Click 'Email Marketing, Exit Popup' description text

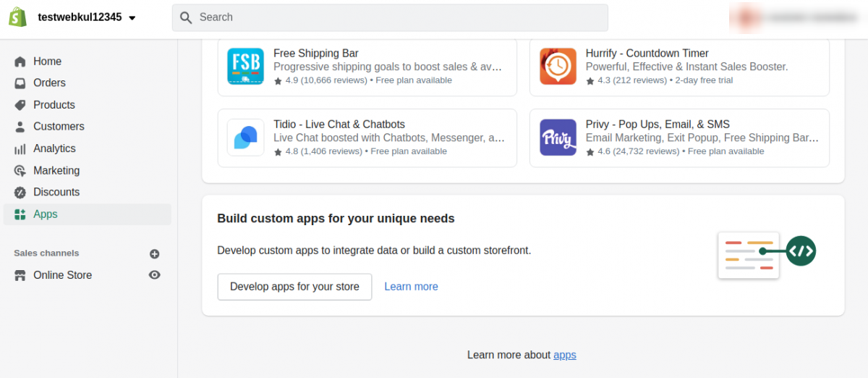[x=702, y=138]
